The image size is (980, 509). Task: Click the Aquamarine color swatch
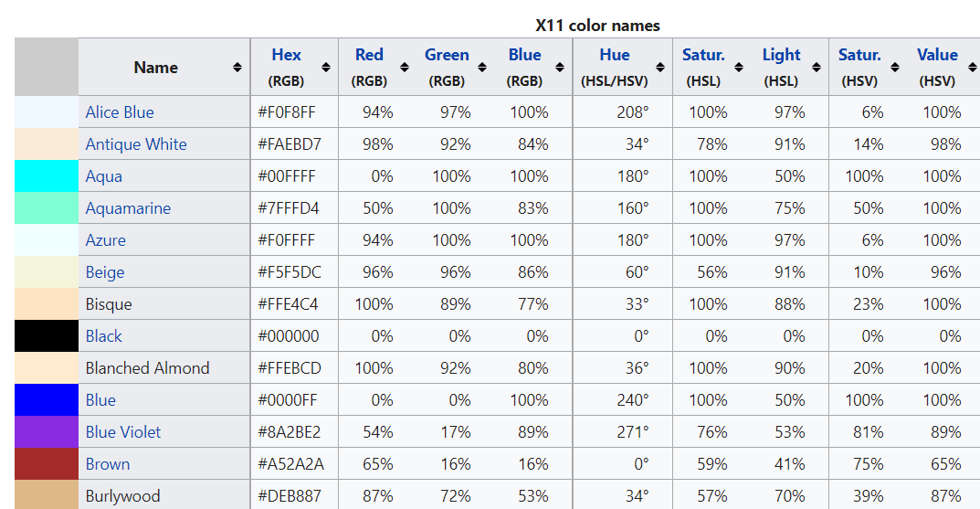47,207
